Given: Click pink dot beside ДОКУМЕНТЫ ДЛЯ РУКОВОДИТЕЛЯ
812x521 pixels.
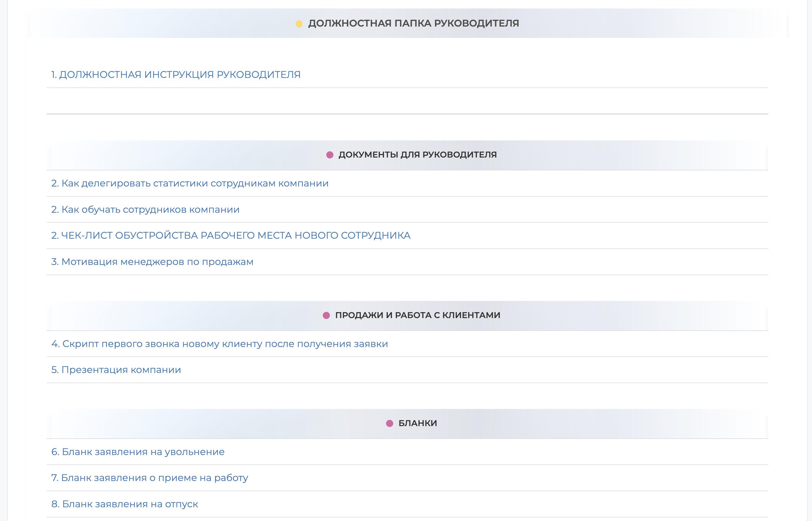Looking at the screenshot, I should [330, 155].
